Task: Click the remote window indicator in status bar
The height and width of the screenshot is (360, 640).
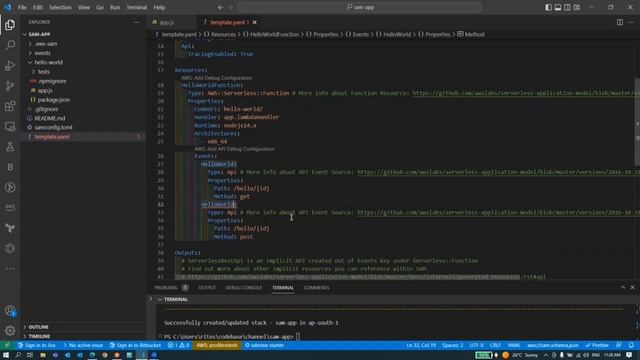Action: coord(7,345)
